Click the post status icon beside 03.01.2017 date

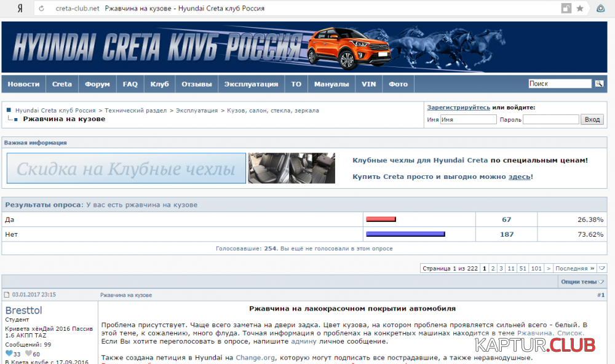click(x=7, y=295)
